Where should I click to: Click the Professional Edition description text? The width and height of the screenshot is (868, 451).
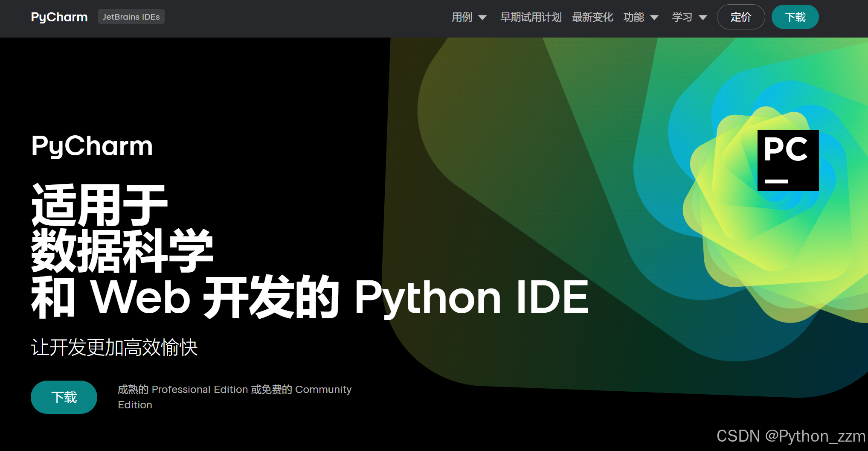pos(235,397)
